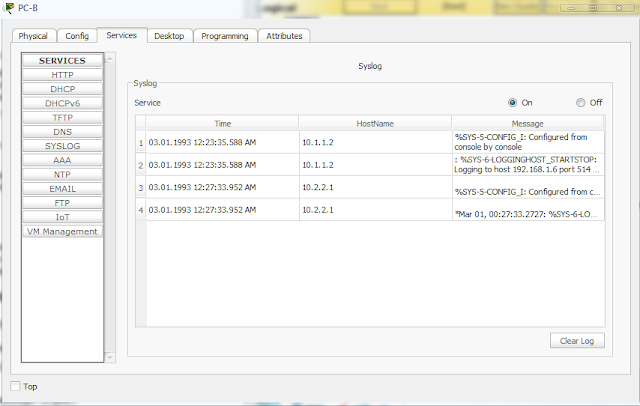
Task: Click the Message column header
Action: tap(527, 124)
